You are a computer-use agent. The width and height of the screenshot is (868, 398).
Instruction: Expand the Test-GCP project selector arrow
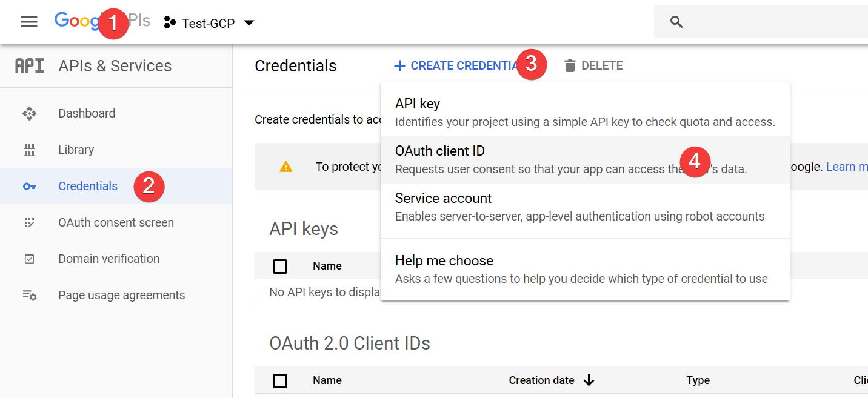(x=249, y=23)
